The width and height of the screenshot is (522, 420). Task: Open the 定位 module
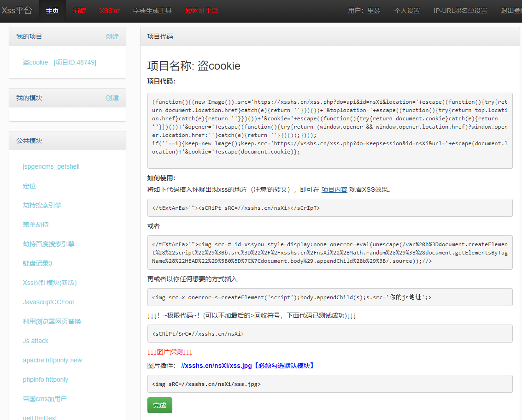coord(29,186)
